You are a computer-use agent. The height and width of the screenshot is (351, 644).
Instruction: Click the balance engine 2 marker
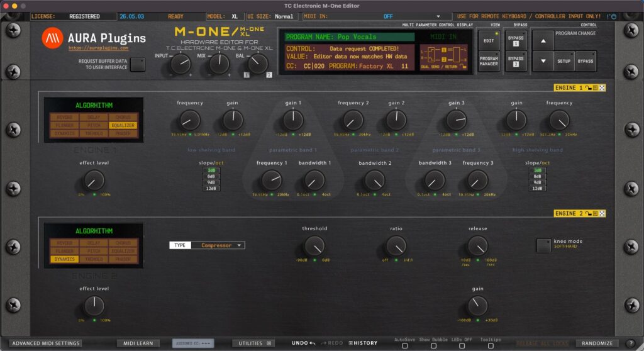[269, 75]
